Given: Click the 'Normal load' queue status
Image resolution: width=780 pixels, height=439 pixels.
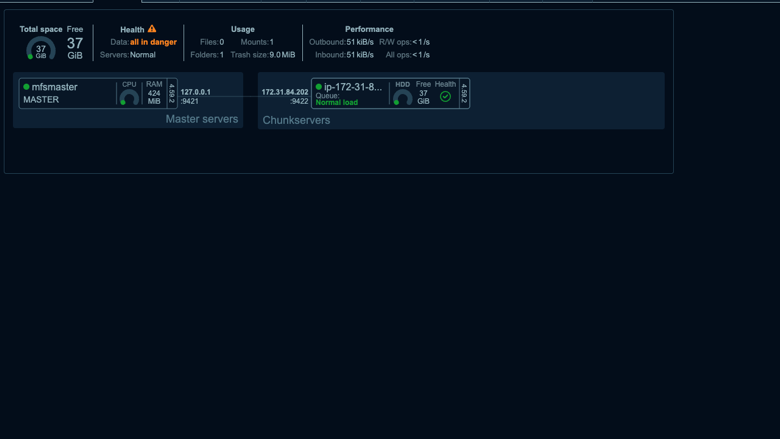Looking at the screenshot, I should [337, 102].
